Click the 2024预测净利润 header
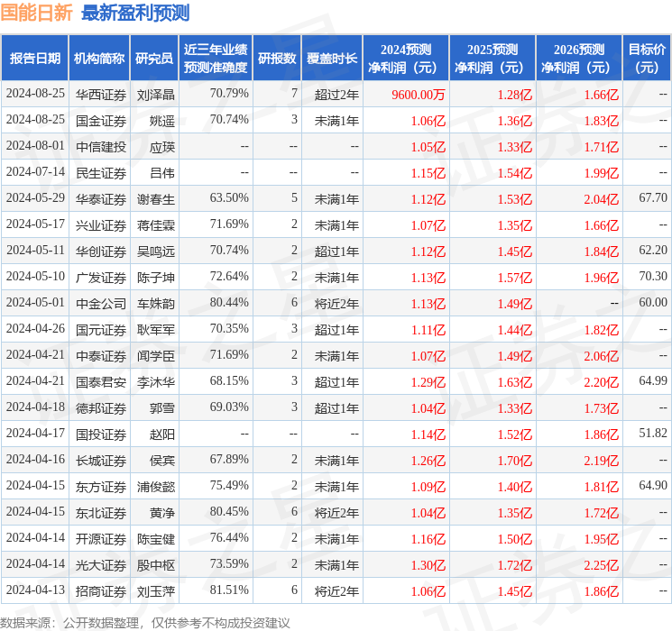Image resolution: width=672 pixels, height=631 pixels. coord(406,59)
